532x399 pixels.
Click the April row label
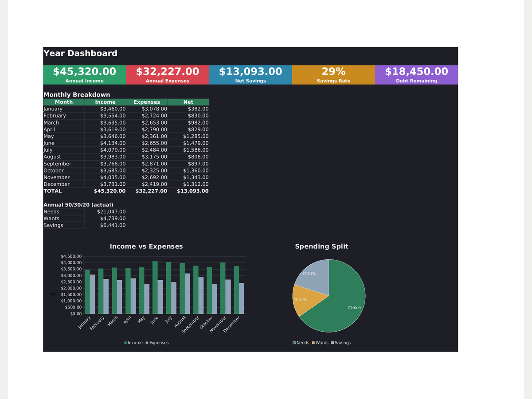pos(64,129)
